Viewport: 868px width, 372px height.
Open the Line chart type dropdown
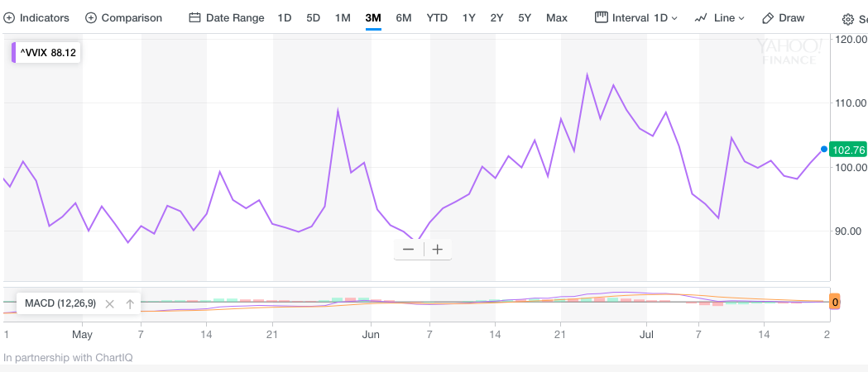[720, 17]
